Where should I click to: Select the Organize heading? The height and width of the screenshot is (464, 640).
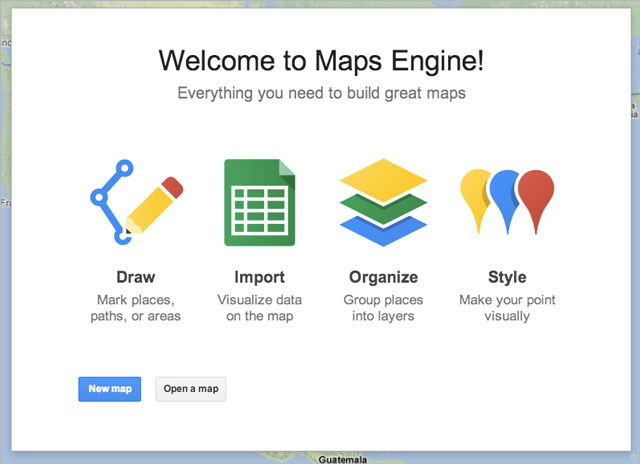[x=383, y=277]
